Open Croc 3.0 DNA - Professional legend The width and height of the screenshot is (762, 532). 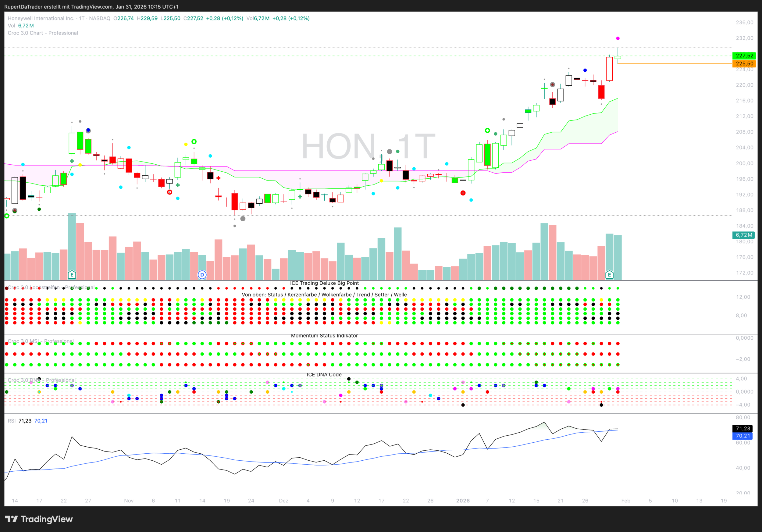(x=42, y=380)
